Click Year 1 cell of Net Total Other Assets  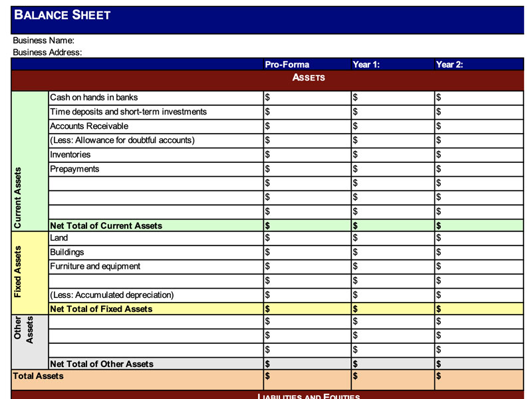pos(393,363)
